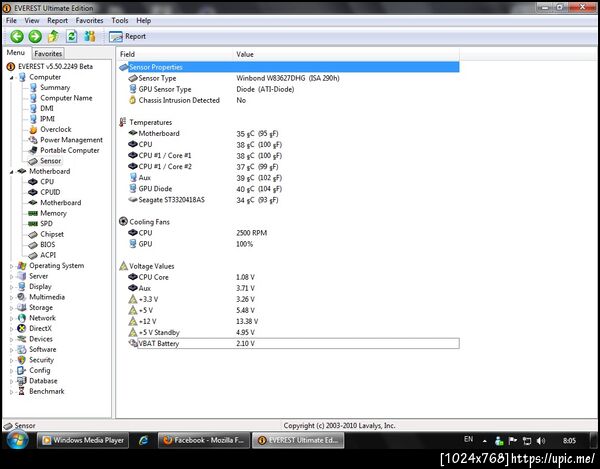
Task: Switch to the Menu tab
Action: (x=16, y=53)
